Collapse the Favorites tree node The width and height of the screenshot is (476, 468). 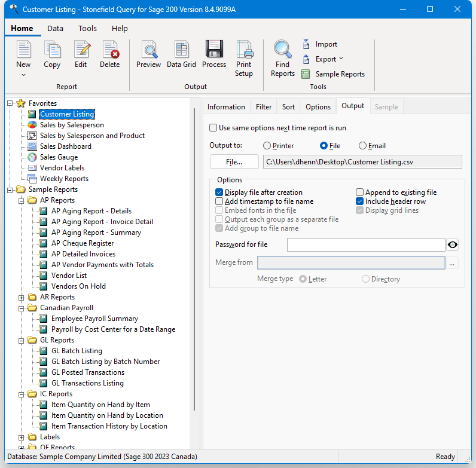(x=10, y=103)
